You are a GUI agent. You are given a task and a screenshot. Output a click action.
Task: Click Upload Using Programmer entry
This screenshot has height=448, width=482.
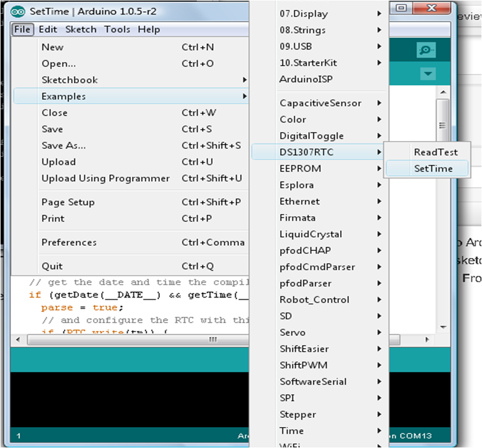(131, 178)
